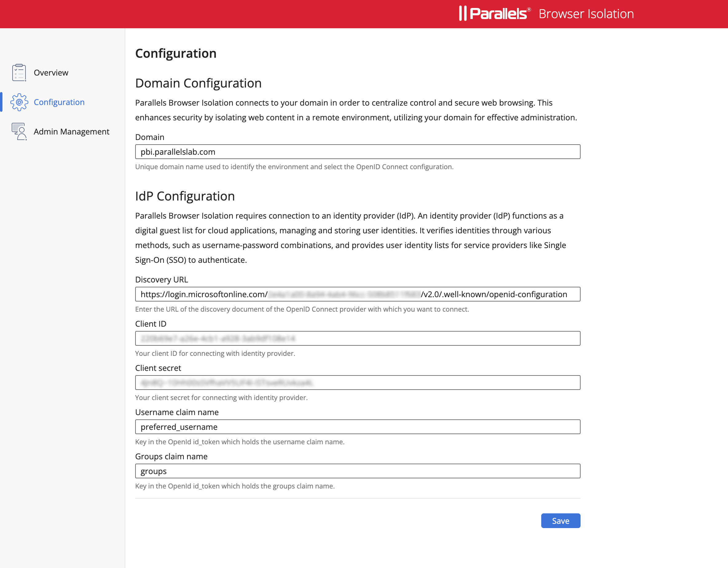Click the 'Discovery URL' field label
The image size is (728, 568).
[x=162, y=279]
